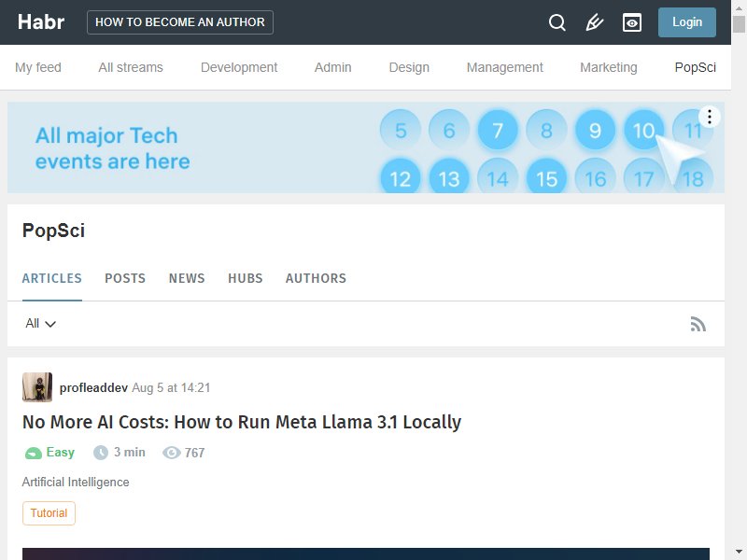747x560 pixels.
Task: Open the Management stream
Action: 505,67
